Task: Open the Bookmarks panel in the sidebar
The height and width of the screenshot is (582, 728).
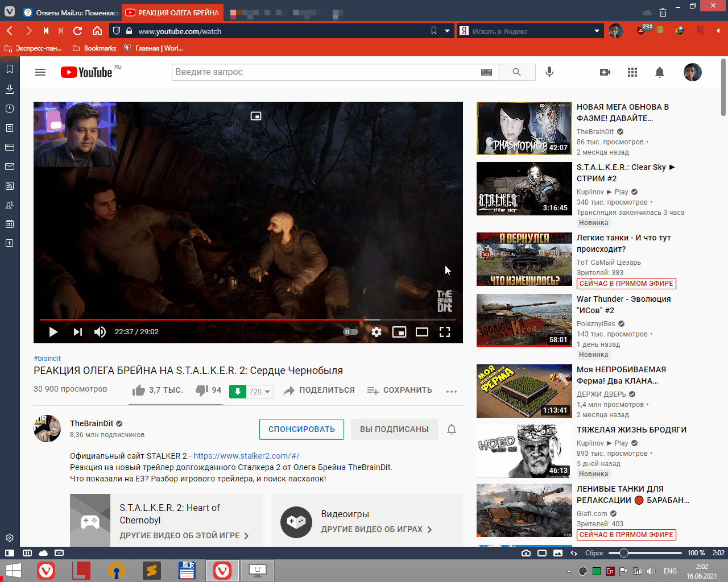Action: (x=10, y=69)
